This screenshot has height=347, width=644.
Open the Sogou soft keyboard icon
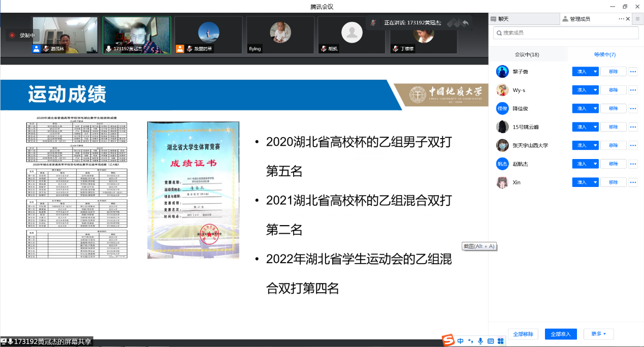click(x=491, y=341)
